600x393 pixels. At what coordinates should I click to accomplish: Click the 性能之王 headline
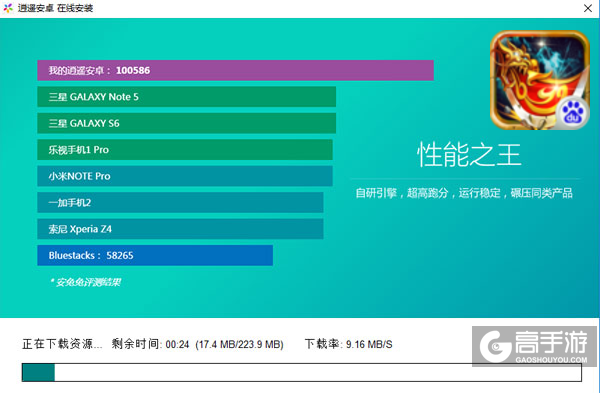(469, 155)
